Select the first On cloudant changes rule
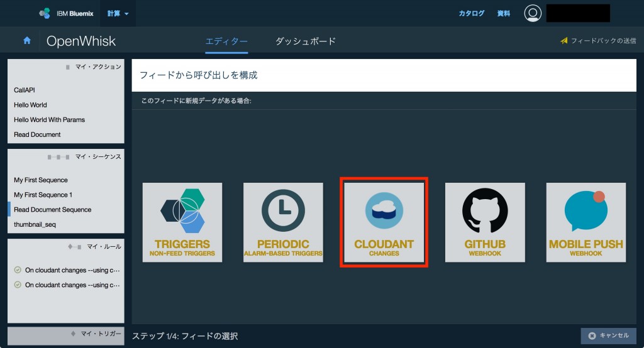The width and height of the screenshot is (644, 348). tap(72, 270)
